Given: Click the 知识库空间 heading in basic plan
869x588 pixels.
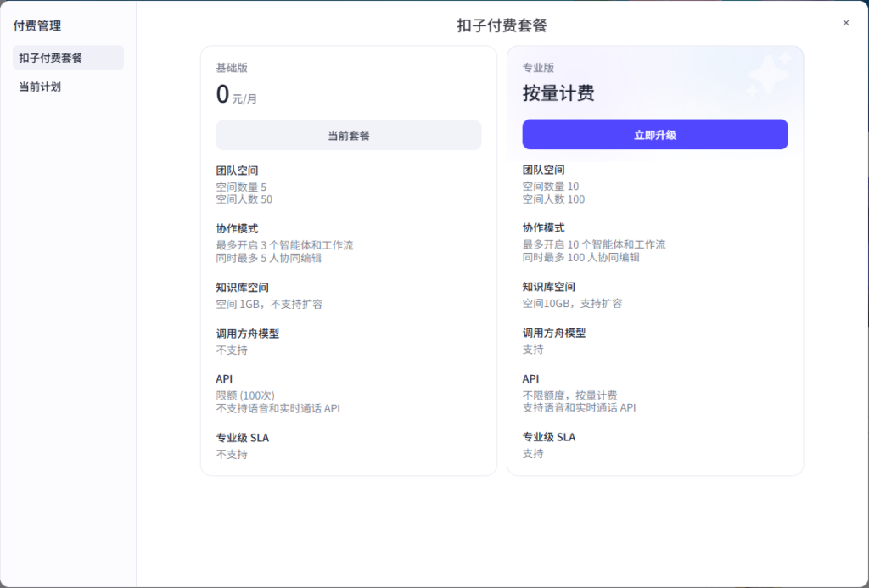Looking at the screenshot, I should [242, 288].
